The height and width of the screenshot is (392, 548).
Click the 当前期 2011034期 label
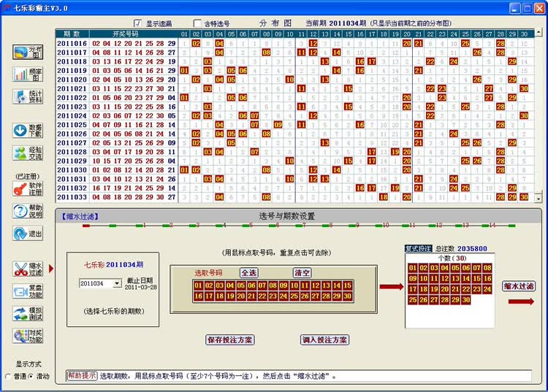pyautogui.click(x=336, y=23)
